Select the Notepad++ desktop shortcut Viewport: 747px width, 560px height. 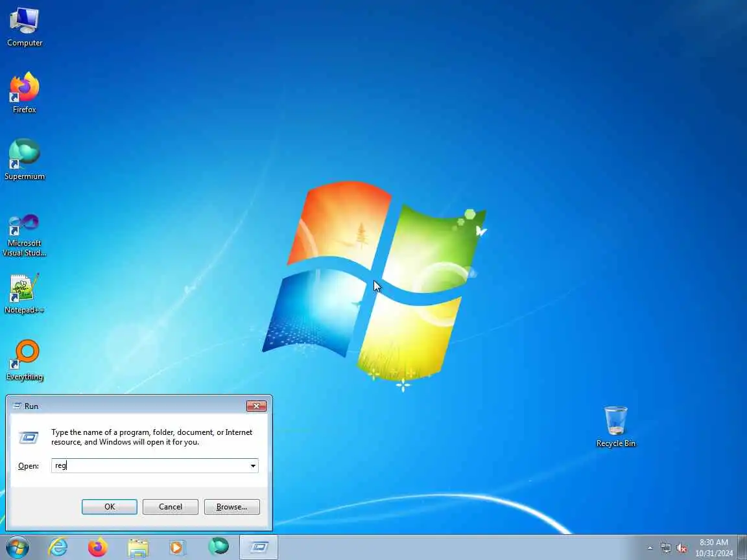click(x=24, y=294)
